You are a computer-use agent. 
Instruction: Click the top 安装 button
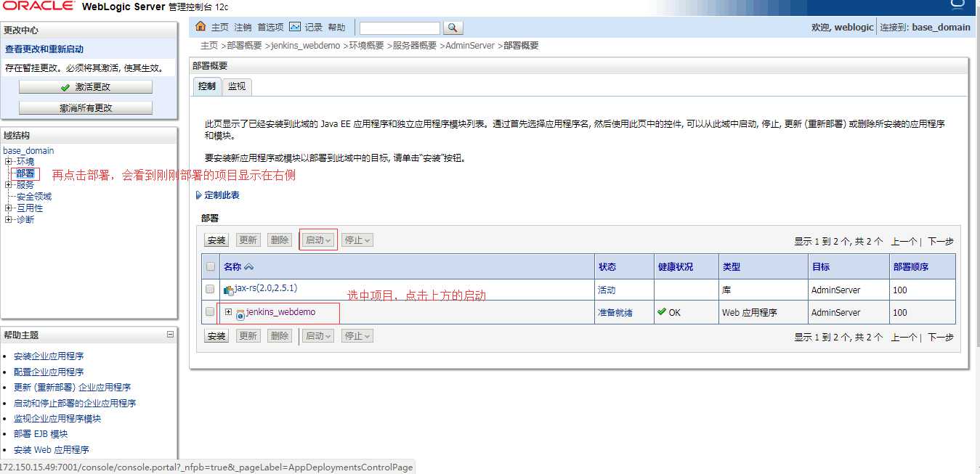[216, 240]
